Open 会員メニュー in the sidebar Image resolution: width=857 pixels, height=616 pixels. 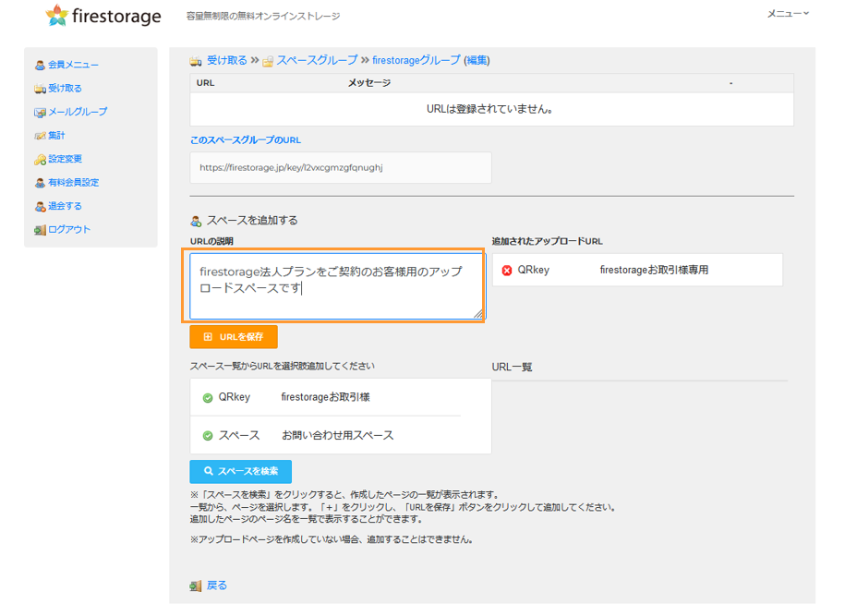point(73,65)
